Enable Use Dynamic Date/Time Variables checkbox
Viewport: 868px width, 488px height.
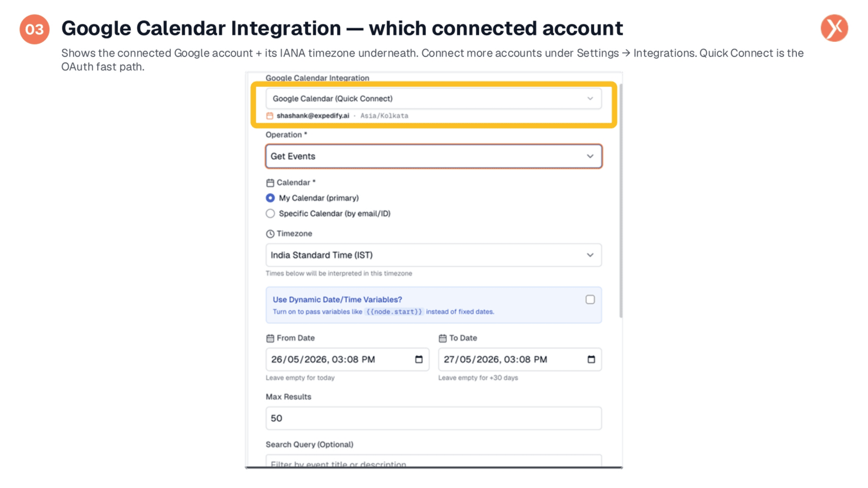pos(590,299)
